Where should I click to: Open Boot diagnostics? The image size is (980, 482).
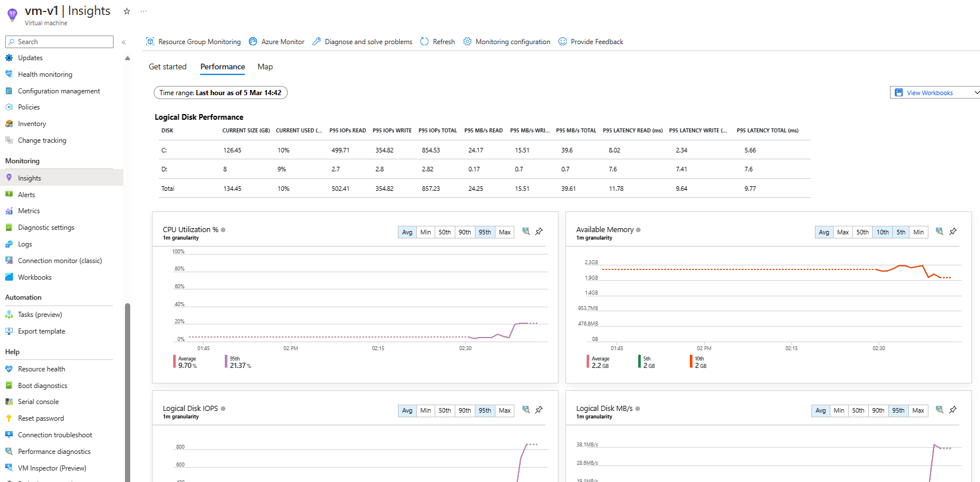42,386
